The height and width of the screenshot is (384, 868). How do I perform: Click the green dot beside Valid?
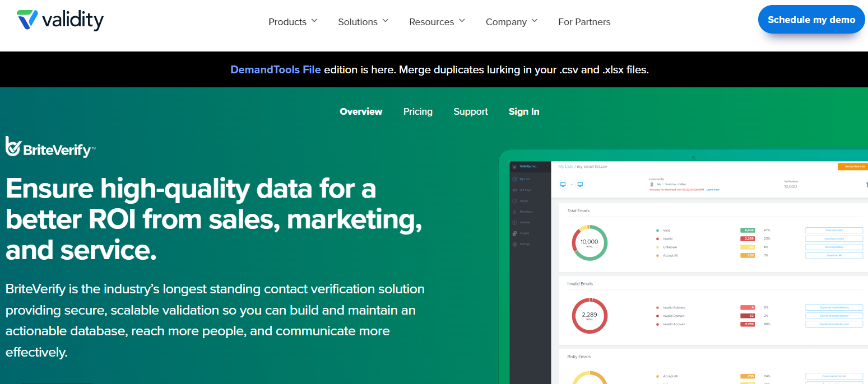657,230
